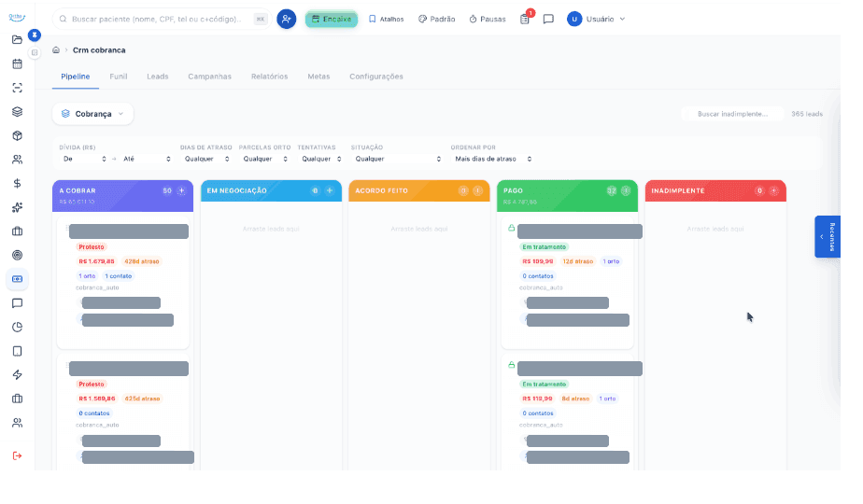This screenshot has height=504, width=863.
Task: Click Em tratamento tag on R$ 109,99 card
Action: (x=545, y=247)
